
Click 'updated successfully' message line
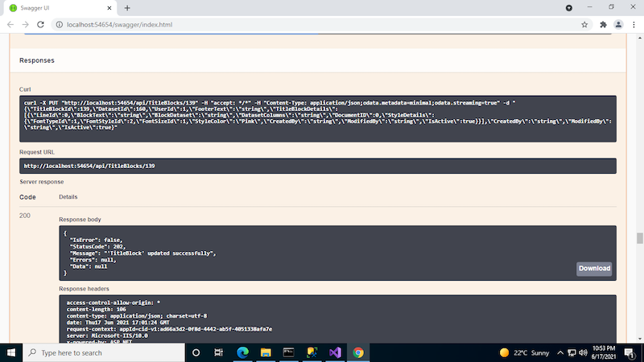tap(142, 253)
